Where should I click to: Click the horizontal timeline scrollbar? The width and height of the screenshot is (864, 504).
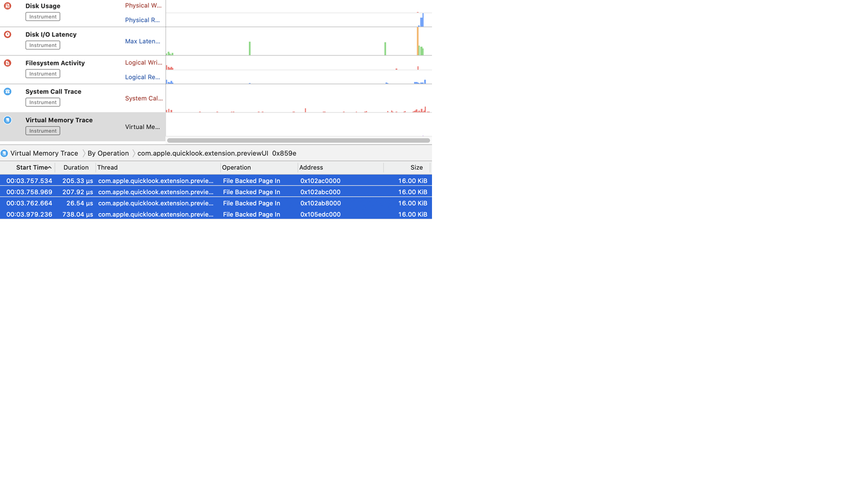(298, 140)
